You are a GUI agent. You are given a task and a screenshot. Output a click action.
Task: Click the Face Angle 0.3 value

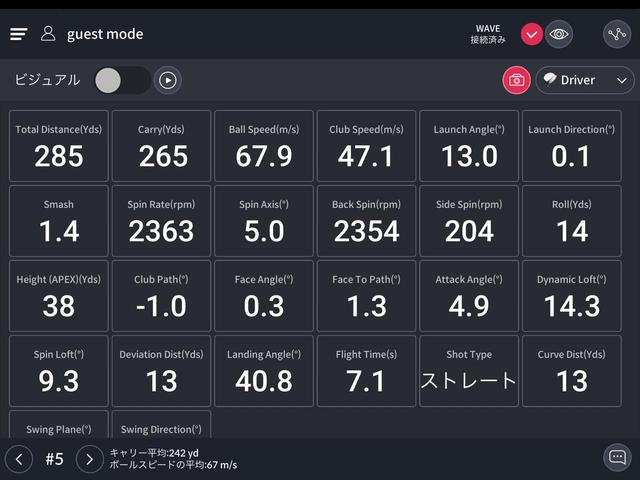pos(264,307)
